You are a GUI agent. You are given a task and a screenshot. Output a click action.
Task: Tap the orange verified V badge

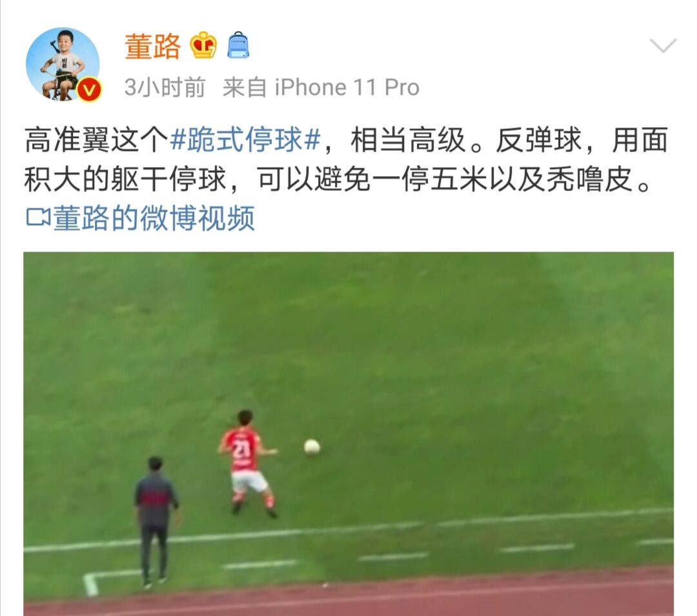click(89, 90)
